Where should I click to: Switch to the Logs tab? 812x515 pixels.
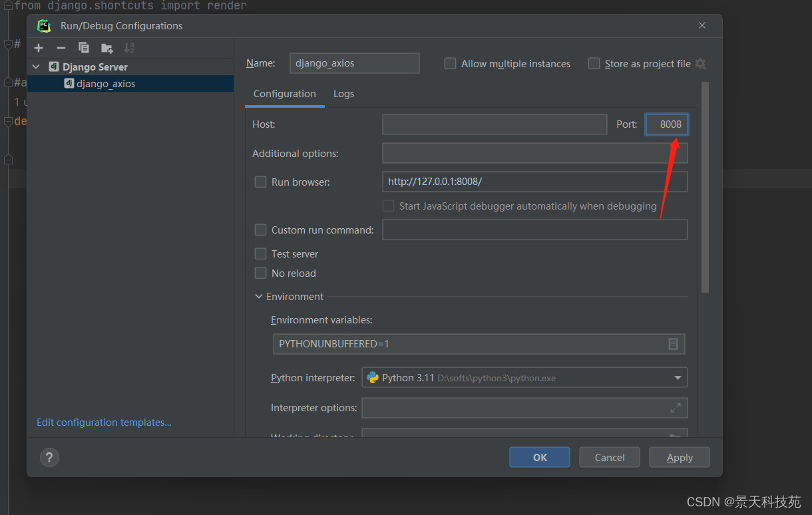click(343, 94)
